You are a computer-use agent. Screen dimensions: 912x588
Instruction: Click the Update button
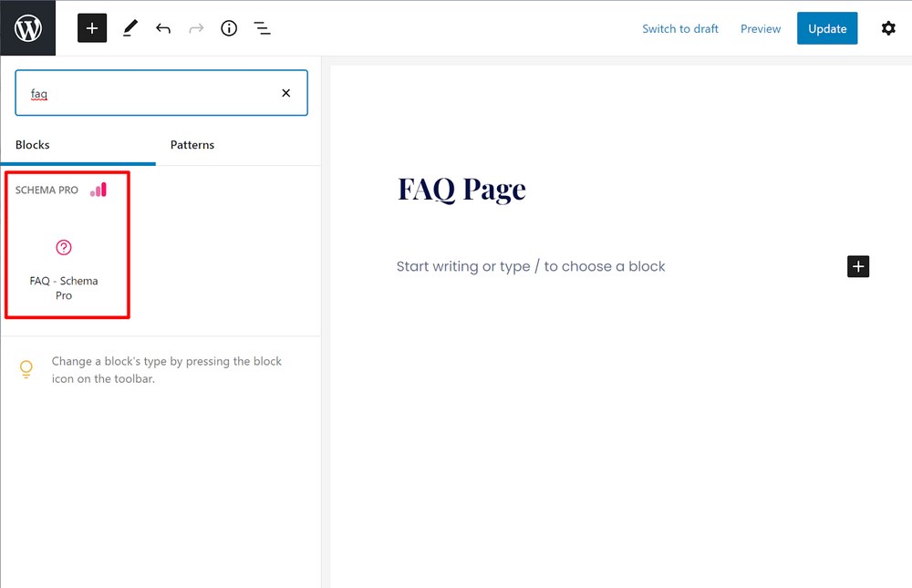coord(827,28)
